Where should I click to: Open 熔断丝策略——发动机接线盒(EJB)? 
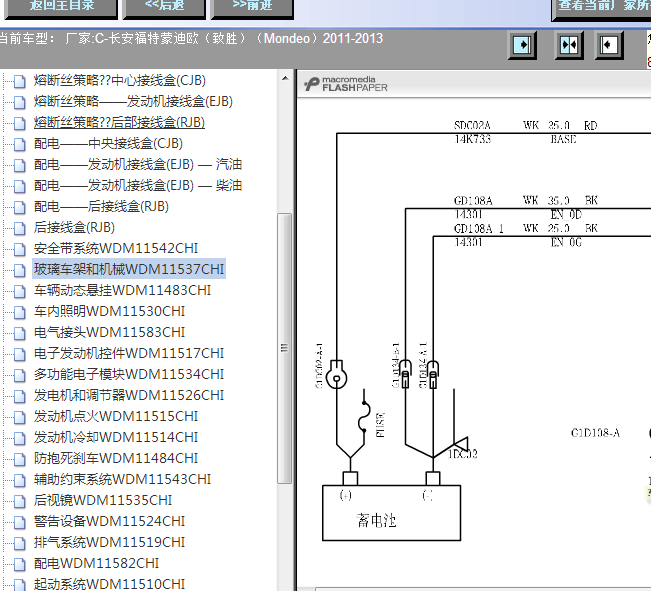[133, 101]
